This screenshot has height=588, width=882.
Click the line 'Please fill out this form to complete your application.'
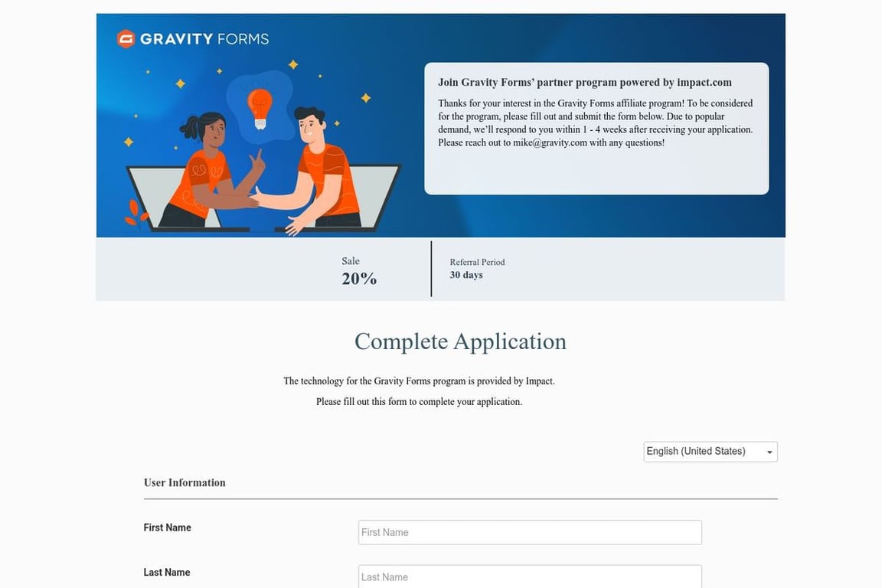pyautogui.click(x=419, y=402)
